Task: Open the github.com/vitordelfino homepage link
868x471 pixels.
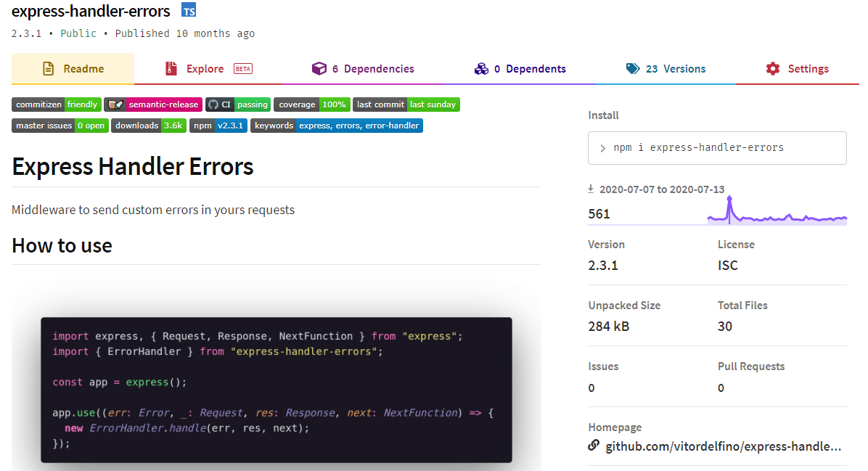Action: pyautogui.click(x=723, y=446)
